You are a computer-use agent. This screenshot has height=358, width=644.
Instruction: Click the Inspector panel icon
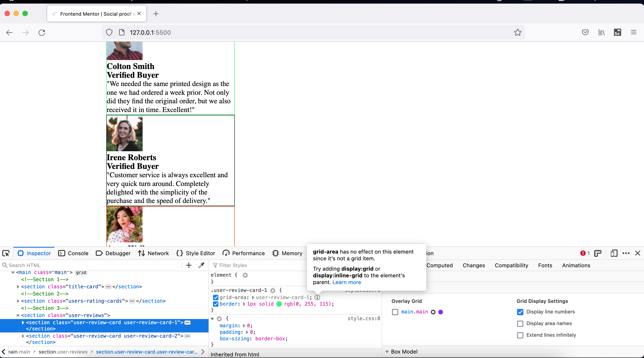click(21, 253)
